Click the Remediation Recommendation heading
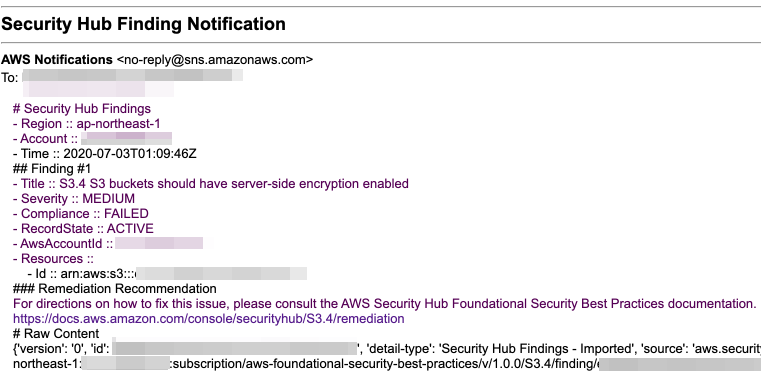 point(115,288)
